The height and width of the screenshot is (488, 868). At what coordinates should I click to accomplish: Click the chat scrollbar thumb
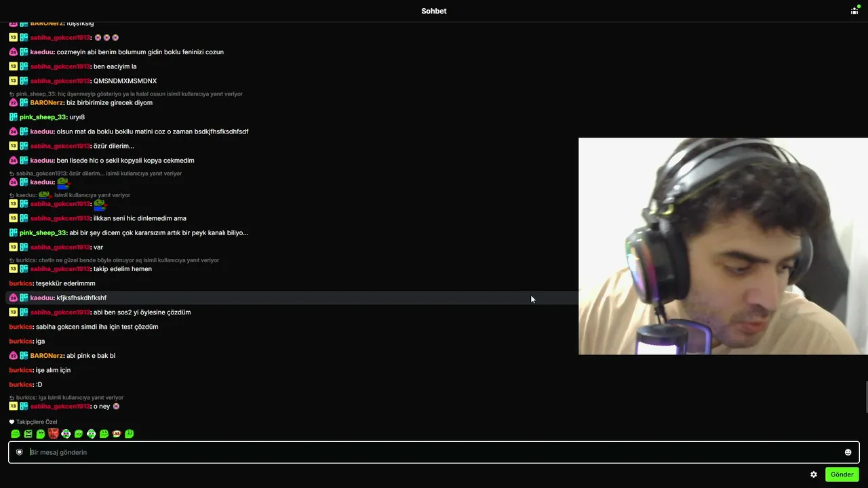tap(865, 397)
